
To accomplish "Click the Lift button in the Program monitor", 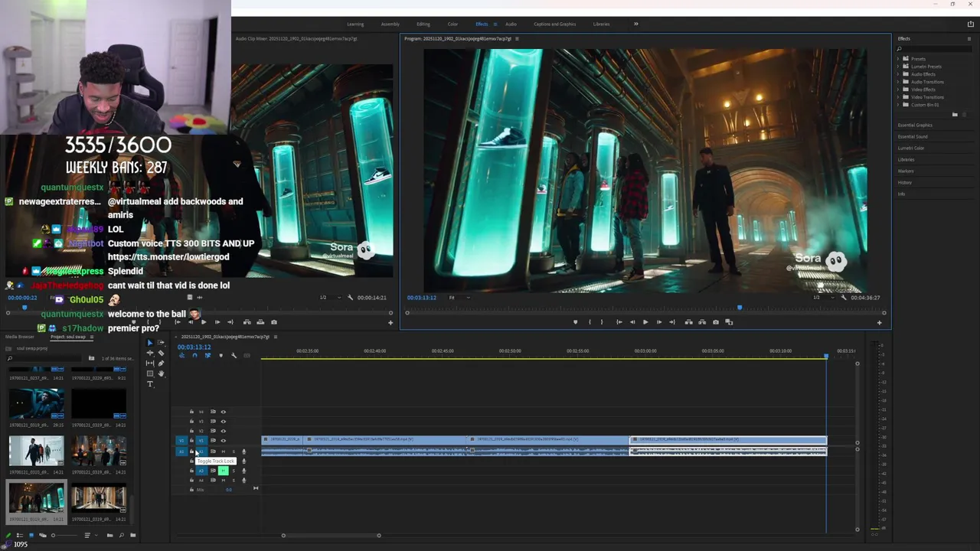I will [x=688, y=322].
